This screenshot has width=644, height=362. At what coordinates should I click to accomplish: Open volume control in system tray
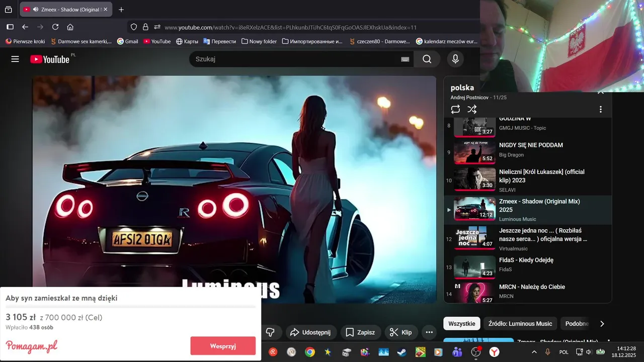pyautogui.click(x=589, y=352)
